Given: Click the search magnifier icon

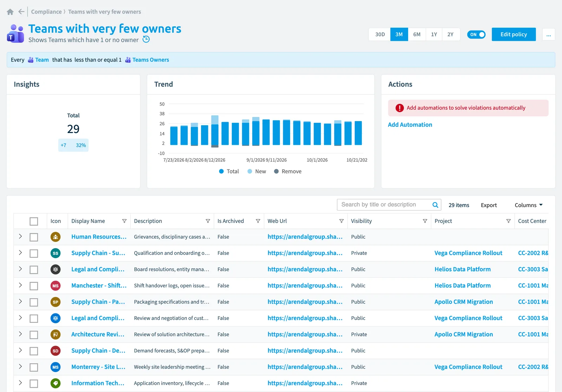Looking at the screenshot, I should [x=435, y=205].
